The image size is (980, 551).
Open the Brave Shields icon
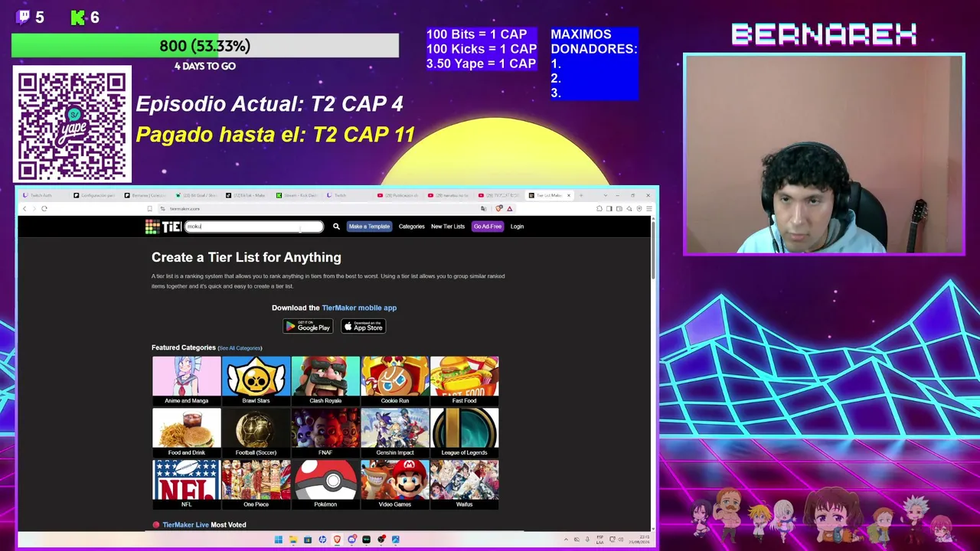pyautogui.click(x=499, y=209)
